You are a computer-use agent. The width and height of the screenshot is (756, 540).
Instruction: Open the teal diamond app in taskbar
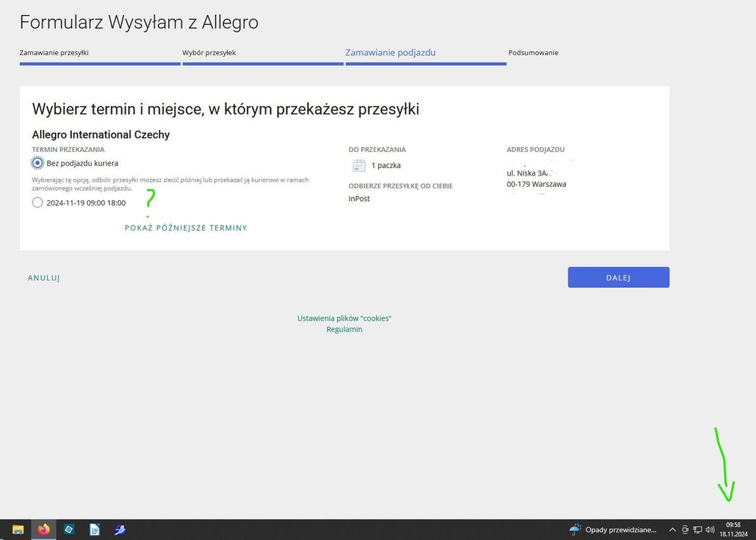tap(69, 530)
